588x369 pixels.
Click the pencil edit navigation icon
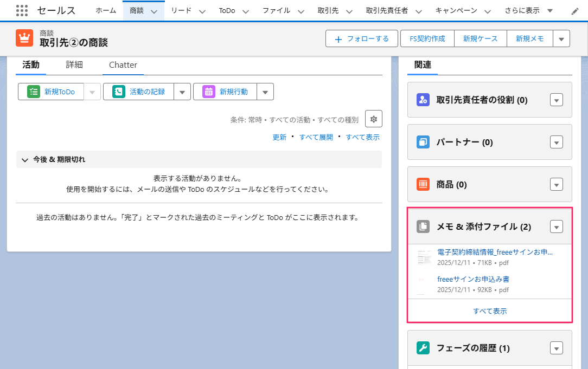coord(575,11)
